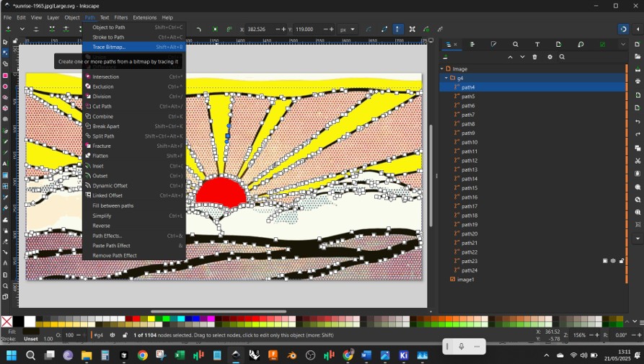Viewport: 644px width, 364px height.
Task: Close the Layers and Objects tab
Action: click(455, 44)
